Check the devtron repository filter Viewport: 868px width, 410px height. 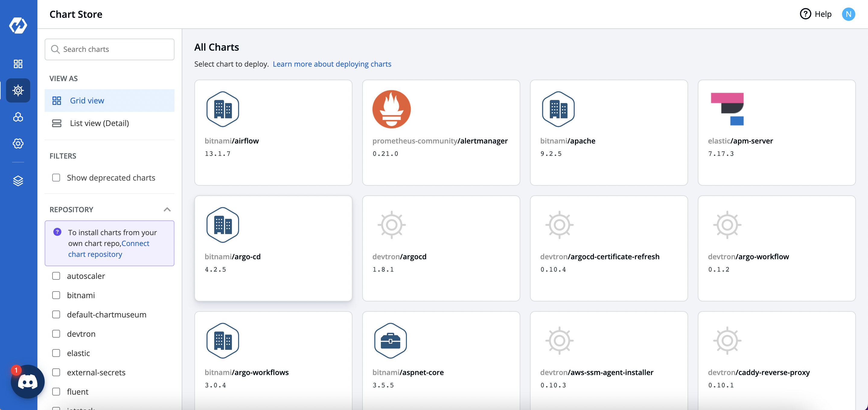pyautogui.click(x=56, y=334)
